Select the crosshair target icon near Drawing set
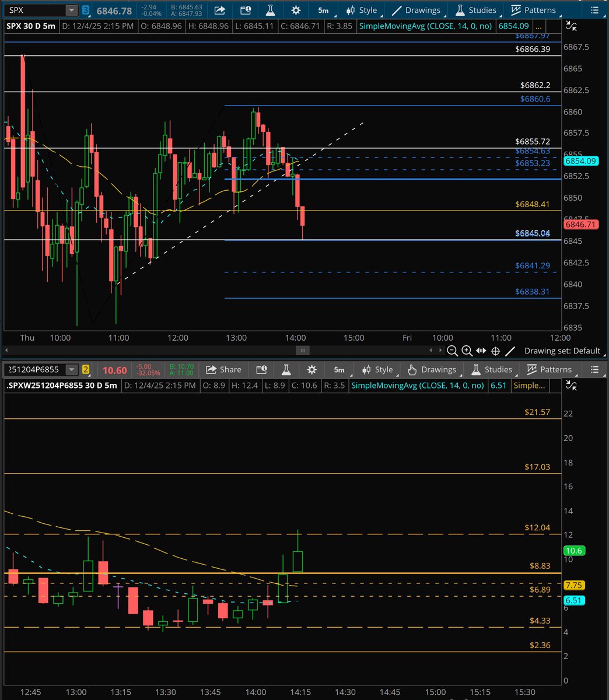 [x=495, y=351]
